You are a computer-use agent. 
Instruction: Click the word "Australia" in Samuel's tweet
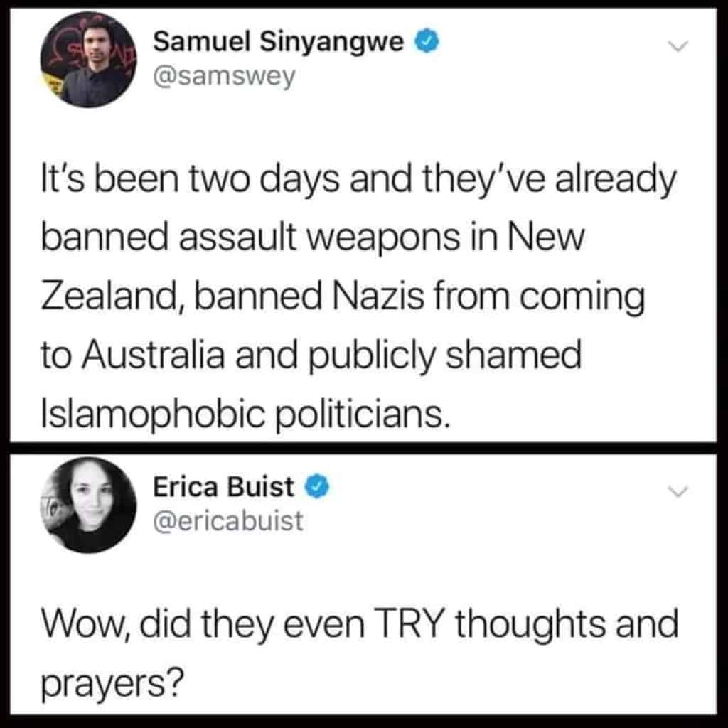(154, 355)
